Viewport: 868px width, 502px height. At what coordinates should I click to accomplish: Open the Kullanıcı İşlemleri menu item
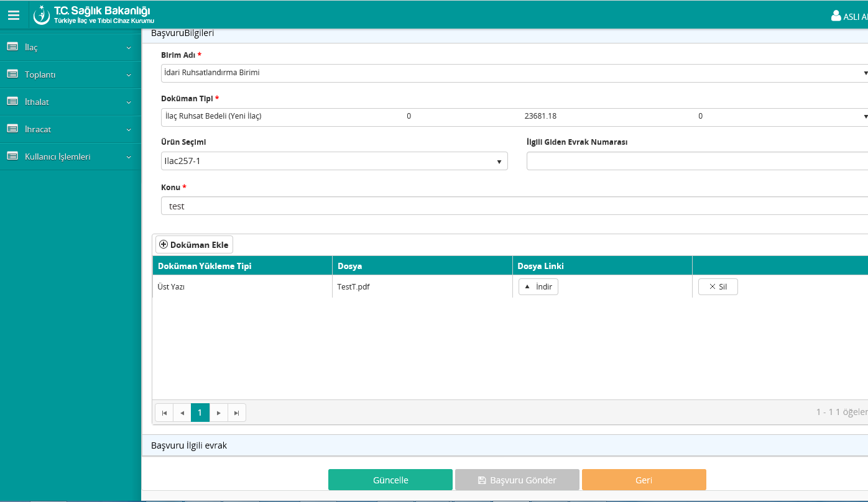click(x=70, y=157)
